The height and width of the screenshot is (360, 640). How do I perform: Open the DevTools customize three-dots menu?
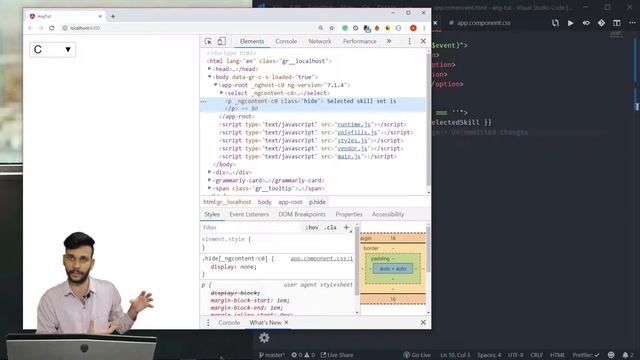point(409,41)
